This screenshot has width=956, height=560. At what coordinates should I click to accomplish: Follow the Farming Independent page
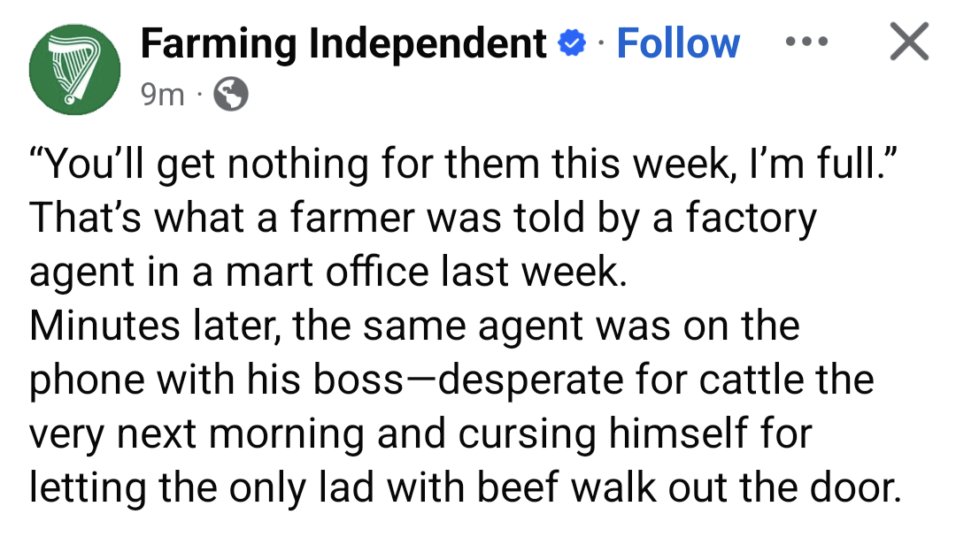tap(677, 42)
